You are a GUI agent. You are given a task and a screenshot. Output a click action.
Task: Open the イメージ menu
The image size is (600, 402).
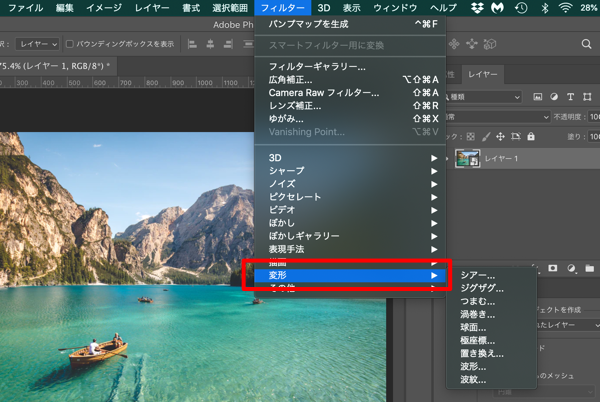[x=104, y=8]
